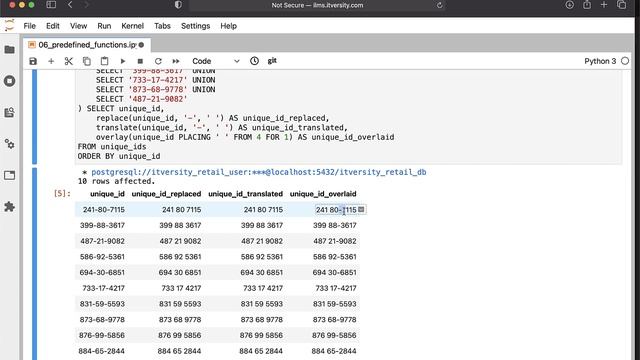
Task: Click the ORDER BY unique_id code line
Action: tap(119, 156)
